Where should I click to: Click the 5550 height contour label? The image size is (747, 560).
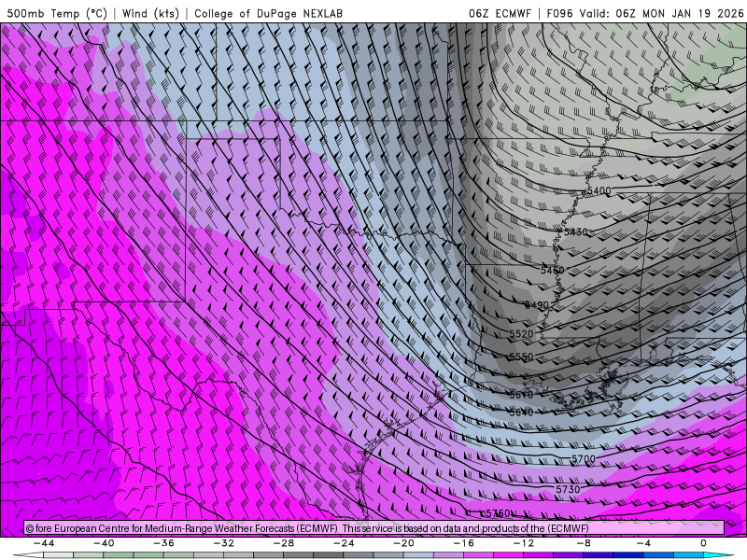[521, 357]
